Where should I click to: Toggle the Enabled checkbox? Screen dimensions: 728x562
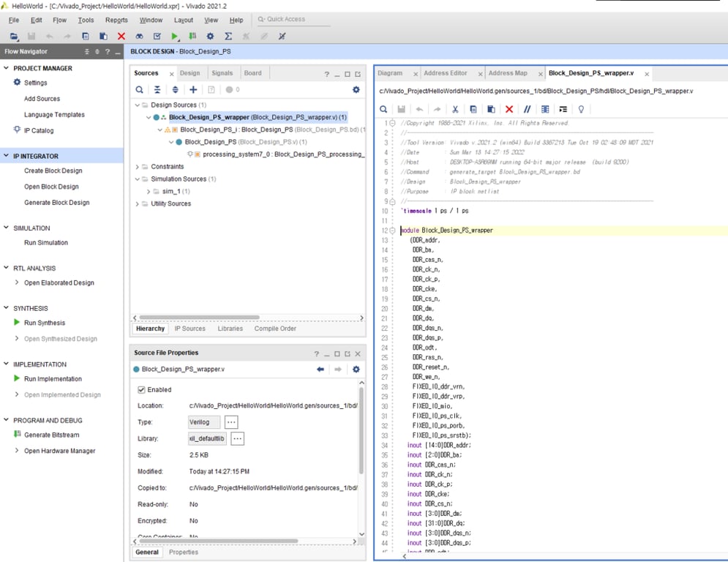142,390
